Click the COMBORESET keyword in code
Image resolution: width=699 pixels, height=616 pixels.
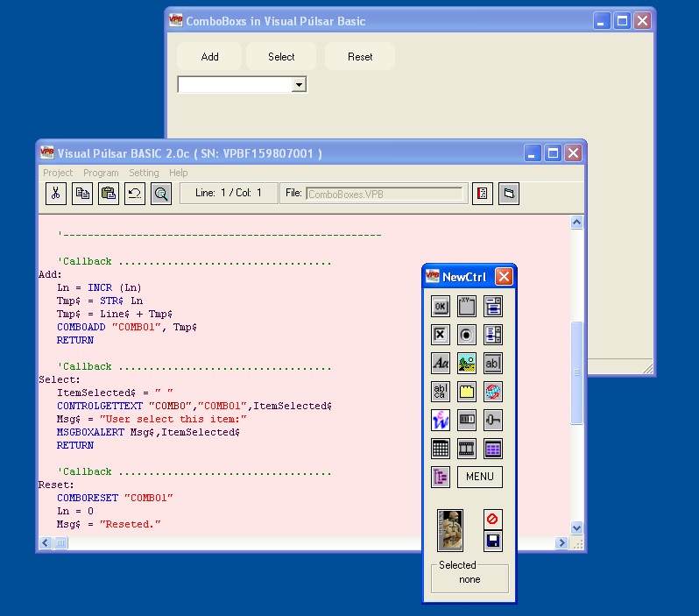coord(88,498)
